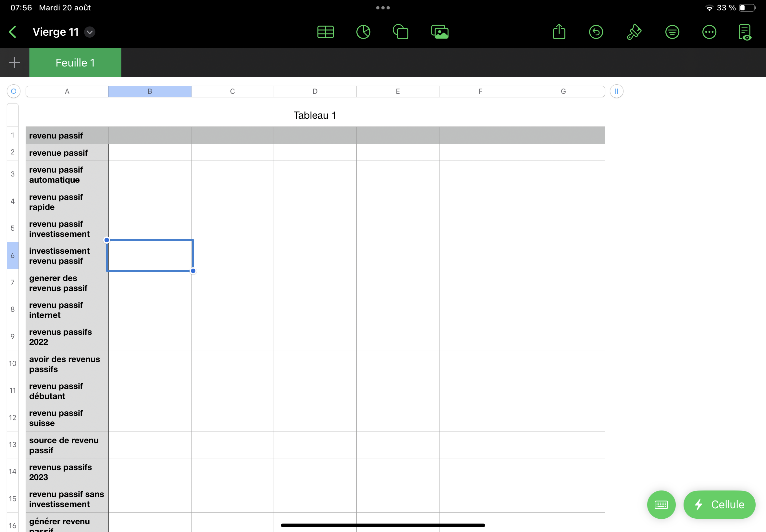Select the whole table with the corner circle handle

pos(14,91)
